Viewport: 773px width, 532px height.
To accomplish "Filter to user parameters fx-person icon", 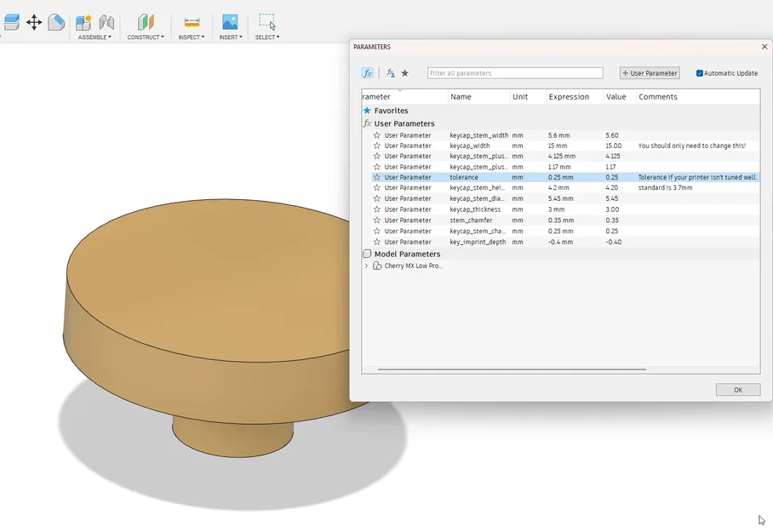I will click(391, 73).
